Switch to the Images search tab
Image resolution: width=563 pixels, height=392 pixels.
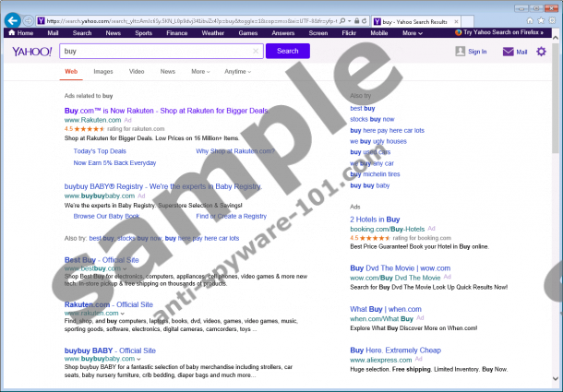tap(102, 71)
